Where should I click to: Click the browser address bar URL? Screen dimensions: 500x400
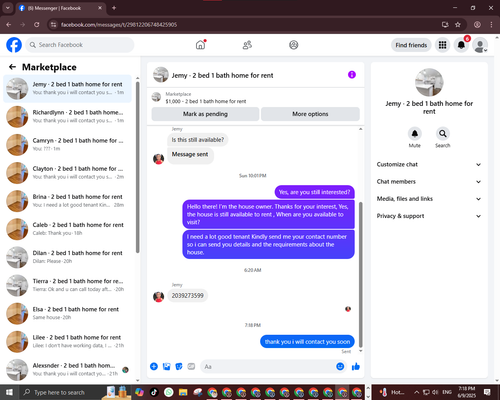coord(119,25)
